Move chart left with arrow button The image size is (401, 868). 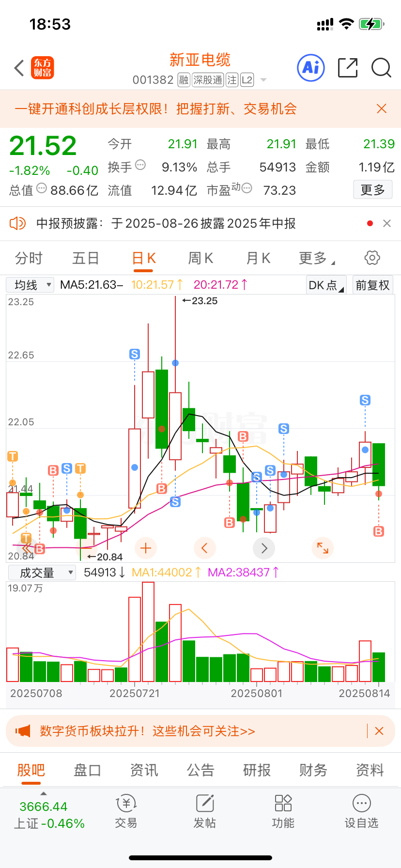click(x=204, y=548)
